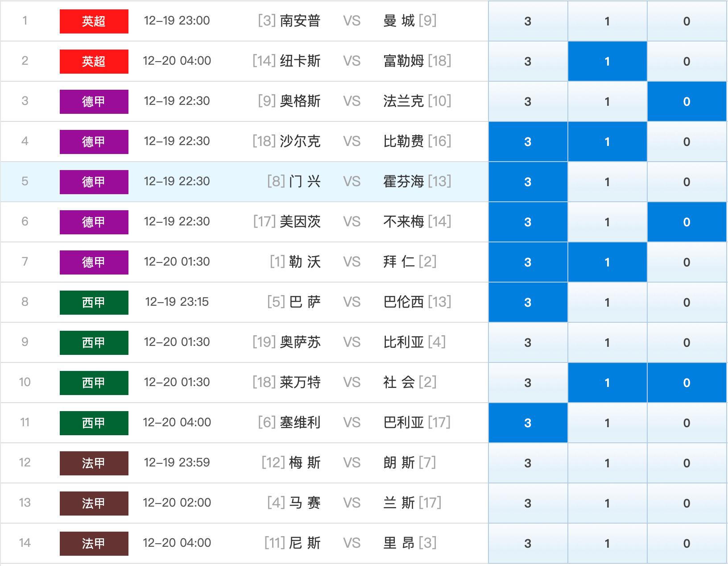Deselect 1 for 勒沃 vs 拜仁
Image resolution: width=728 pixels, height=566 pixels.
[x=608, y=262]
